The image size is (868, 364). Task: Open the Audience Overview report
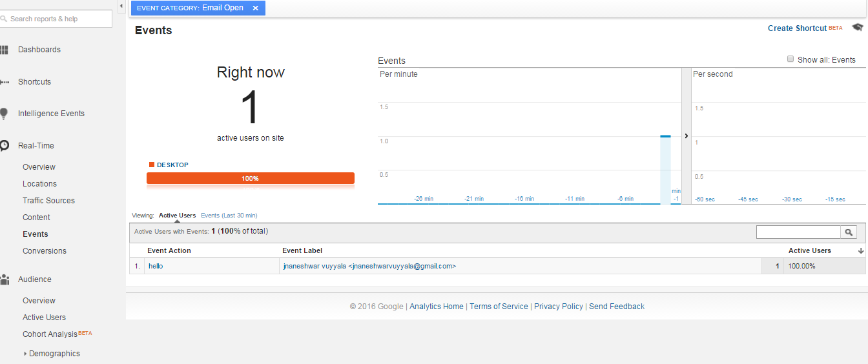pyautogui.click(x=39, y=301)
